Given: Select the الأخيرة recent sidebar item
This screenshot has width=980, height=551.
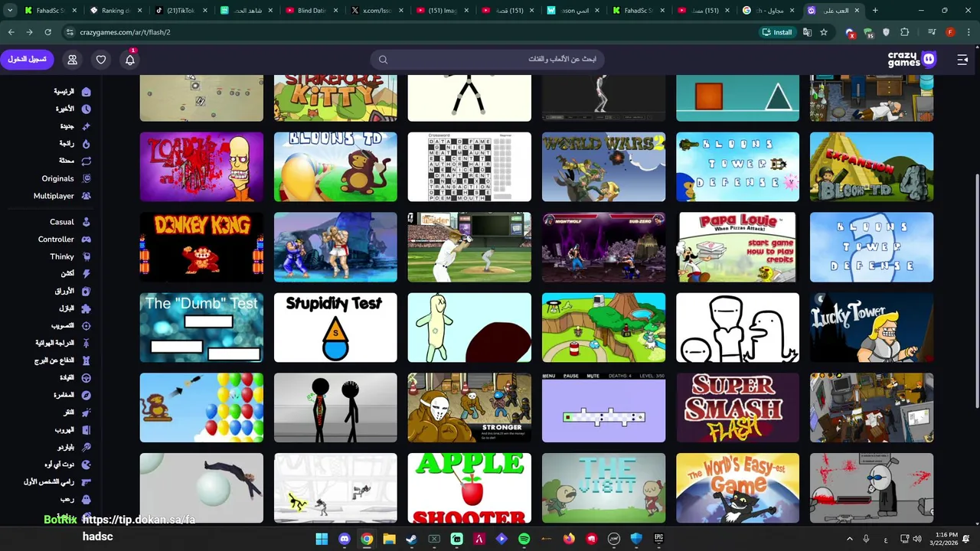Looking at the screenshot, I should click(72, 109).
